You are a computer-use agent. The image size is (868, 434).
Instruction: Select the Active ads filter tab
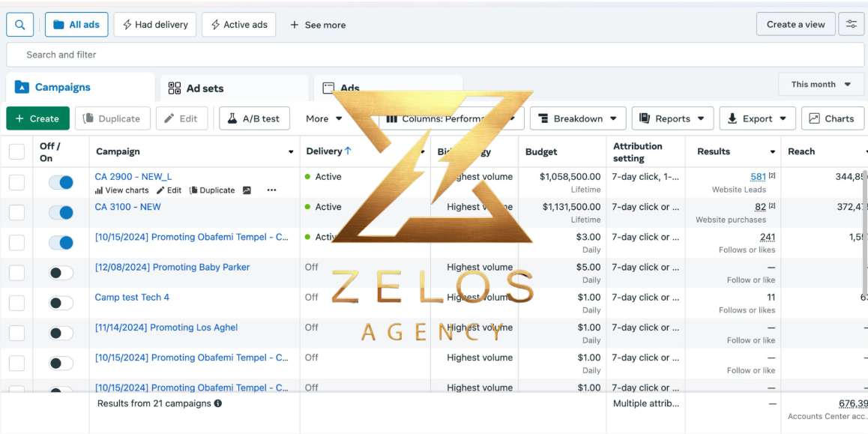pyautogui.click(x=238, y=25)
